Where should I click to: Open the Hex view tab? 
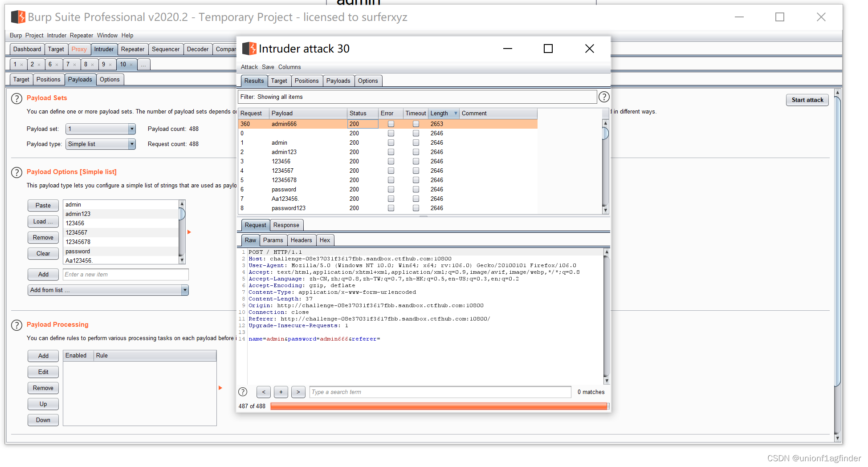click(325, 240)
